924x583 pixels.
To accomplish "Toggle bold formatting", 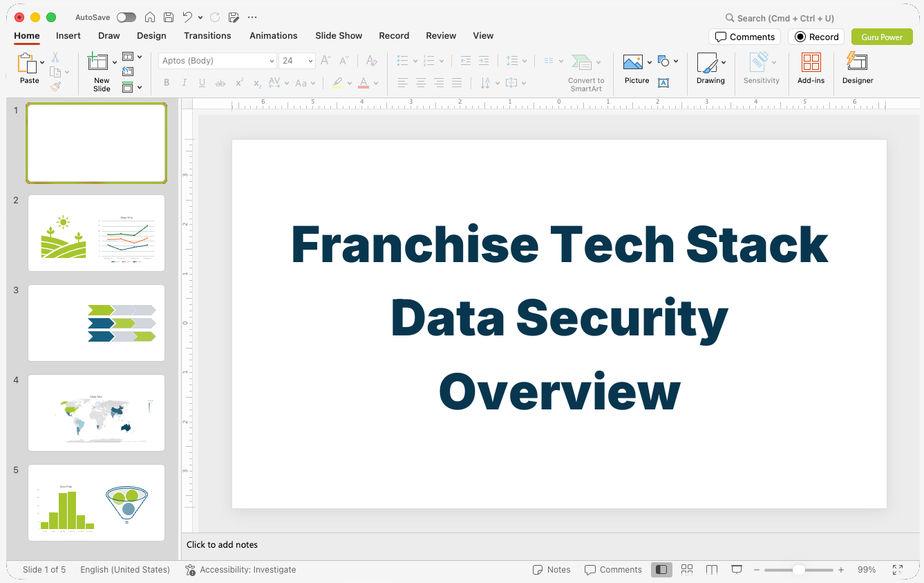I will 167,83.
